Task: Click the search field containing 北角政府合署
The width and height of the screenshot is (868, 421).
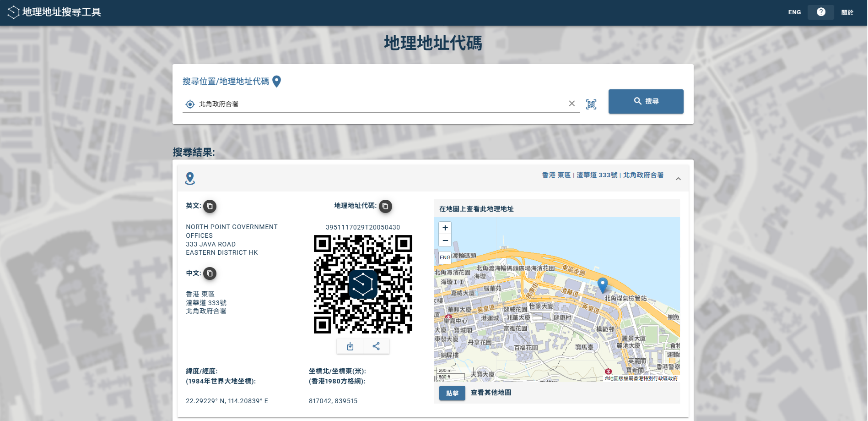Action: [380, 104]
